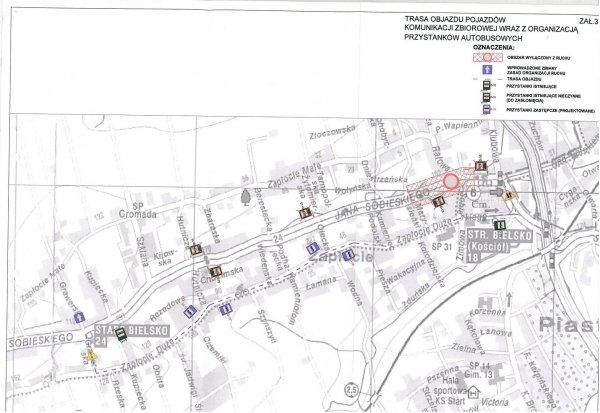Select the black bus stop icon at Stare Bielsko 24
The image size is (600, 413).
coord(121,334)
